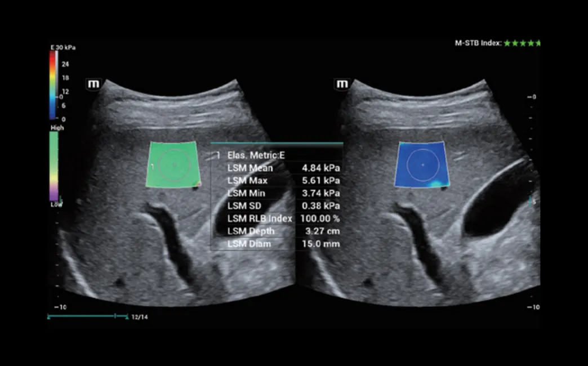Click the M-STB Index label
The height and width of the screenshot is (366, 588).
[x=478, y=43]
